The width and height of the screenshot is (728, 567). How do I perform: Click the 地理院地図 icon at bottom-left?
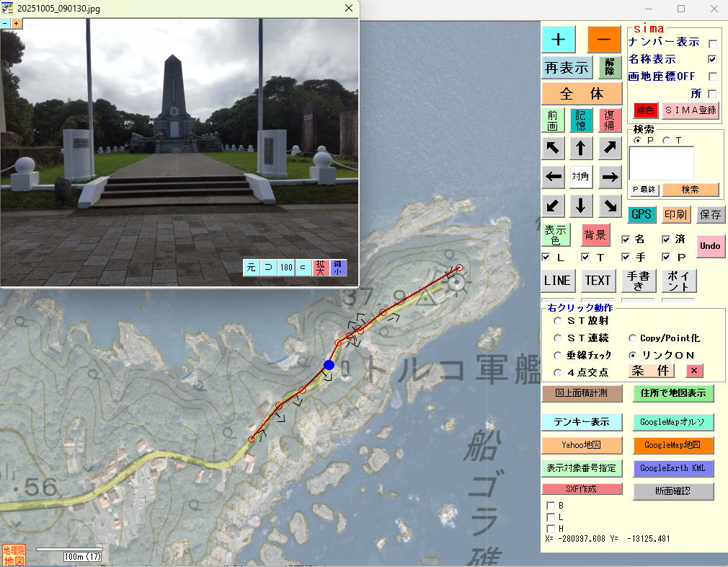point(13,555)
